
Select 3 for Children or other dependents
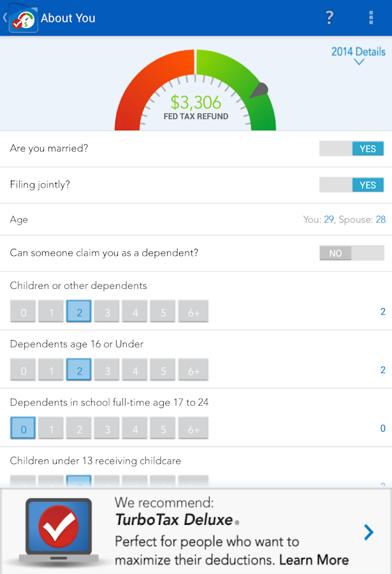[x=107, y=313]
